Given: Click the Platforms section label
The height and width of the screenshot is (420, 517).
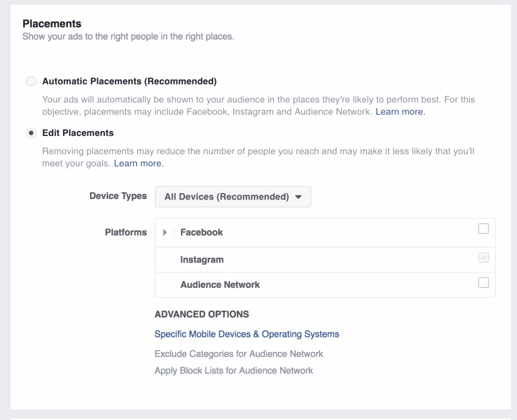Looking at the screenshot, I should tap(125, 232).
